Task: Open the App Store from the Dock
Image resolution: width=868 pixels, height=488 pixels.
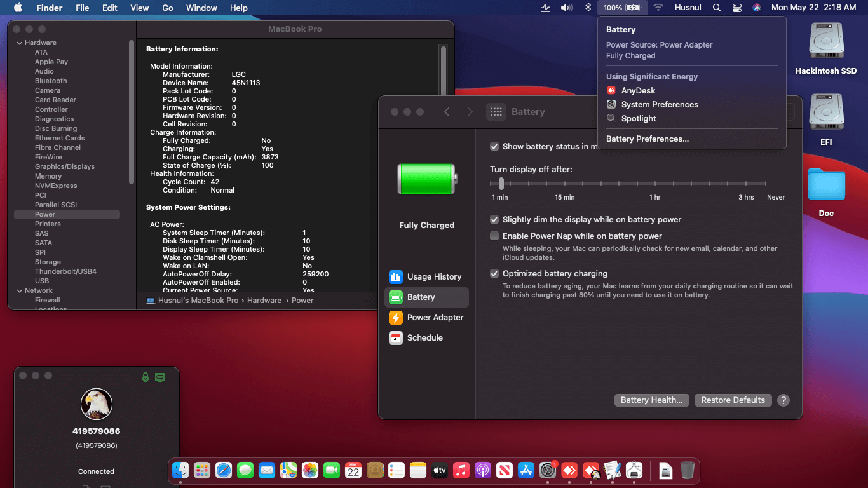Action: coord(526,470)
